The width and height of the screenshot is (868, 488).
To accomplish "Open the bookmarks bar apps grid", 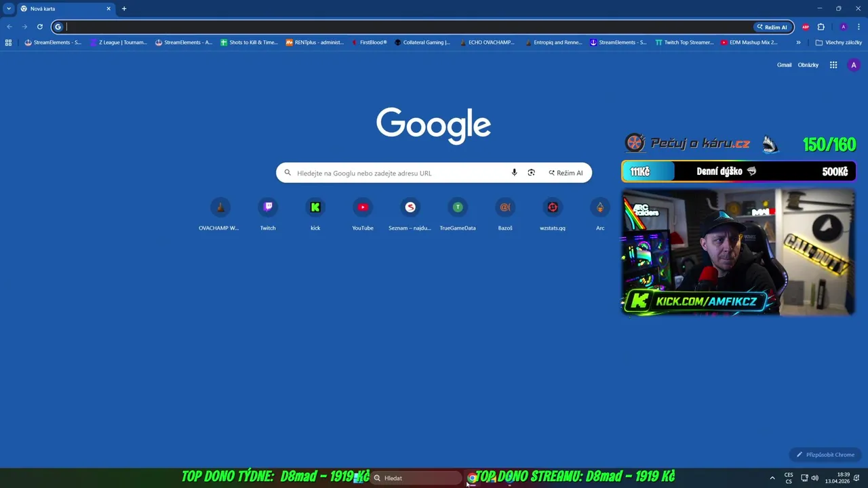I will [8, 42].
